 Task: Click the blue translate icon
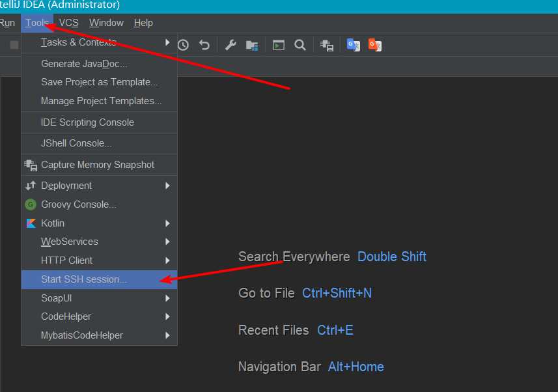pyautogui.click(x=353, y=45)
